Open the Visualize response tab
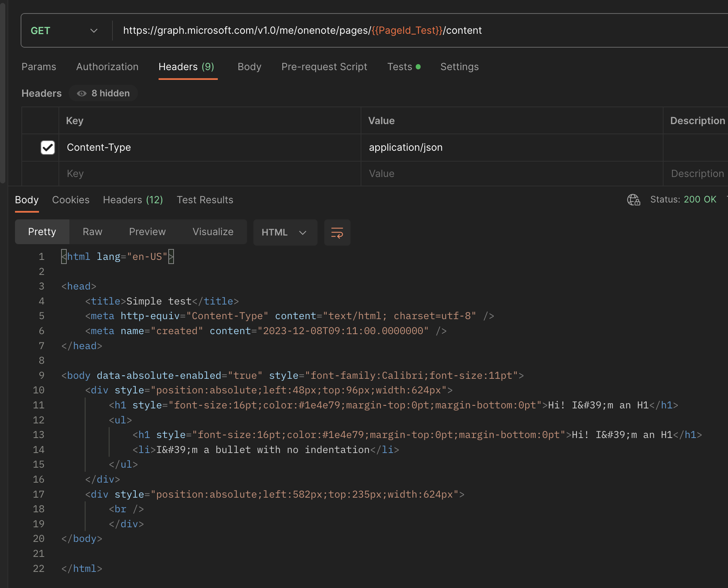The height and width of the screenshot is (588, 728). [x=213, y=231]
